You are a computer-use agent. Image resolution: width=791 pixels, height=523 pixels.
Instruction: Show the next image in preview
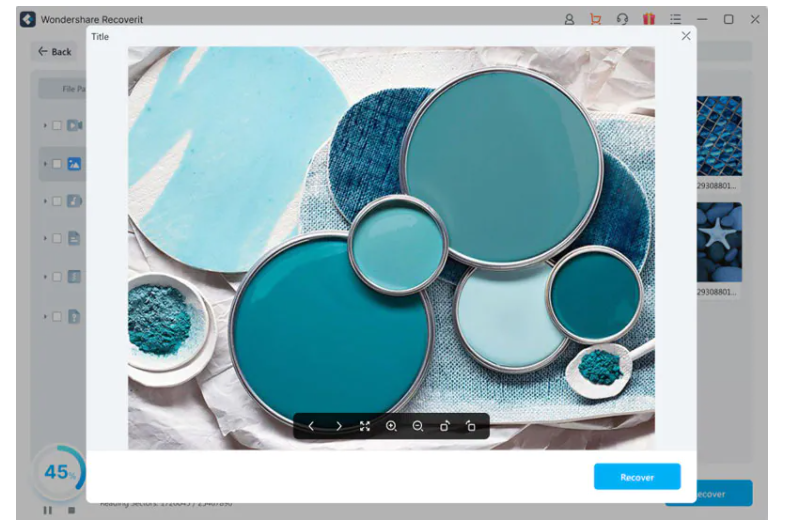pos(338,426)
